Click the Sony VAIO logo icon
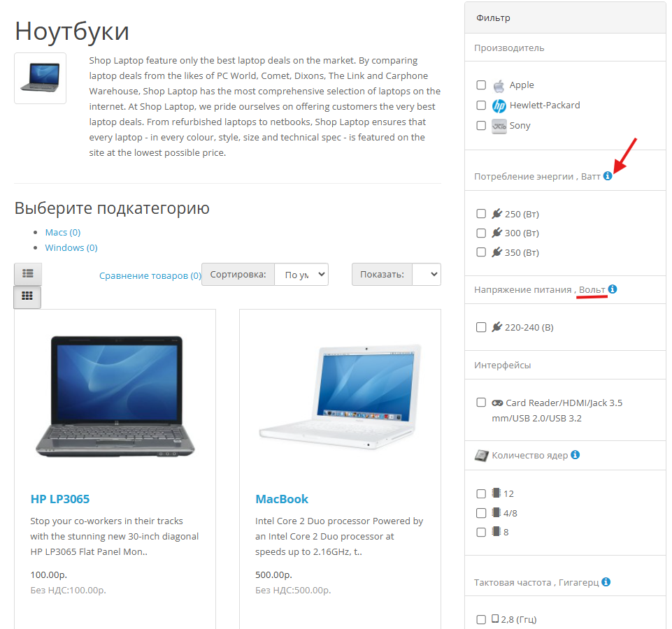Screen dimensions: 672x629 click(x=499, y=126)
